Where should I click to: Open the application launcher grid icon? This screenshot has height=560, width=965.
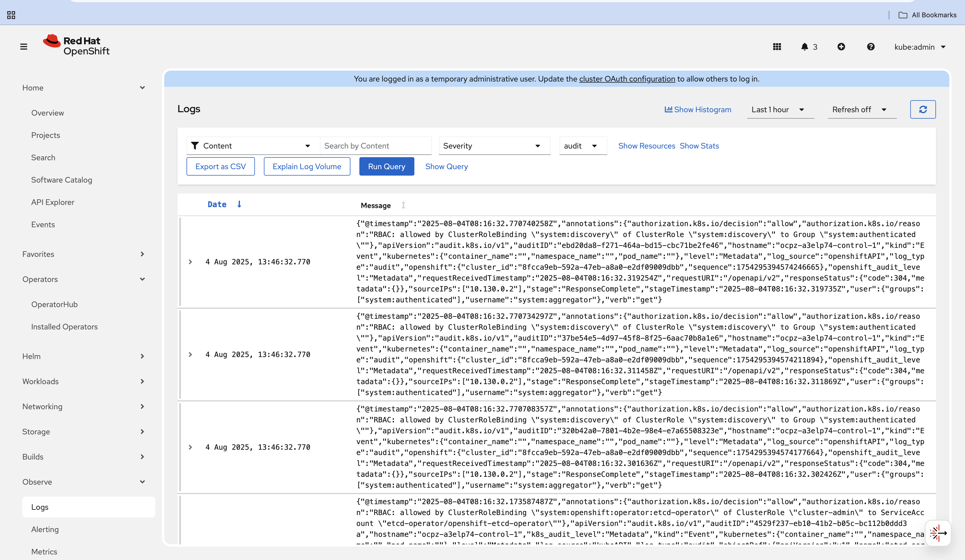(777, 47)
